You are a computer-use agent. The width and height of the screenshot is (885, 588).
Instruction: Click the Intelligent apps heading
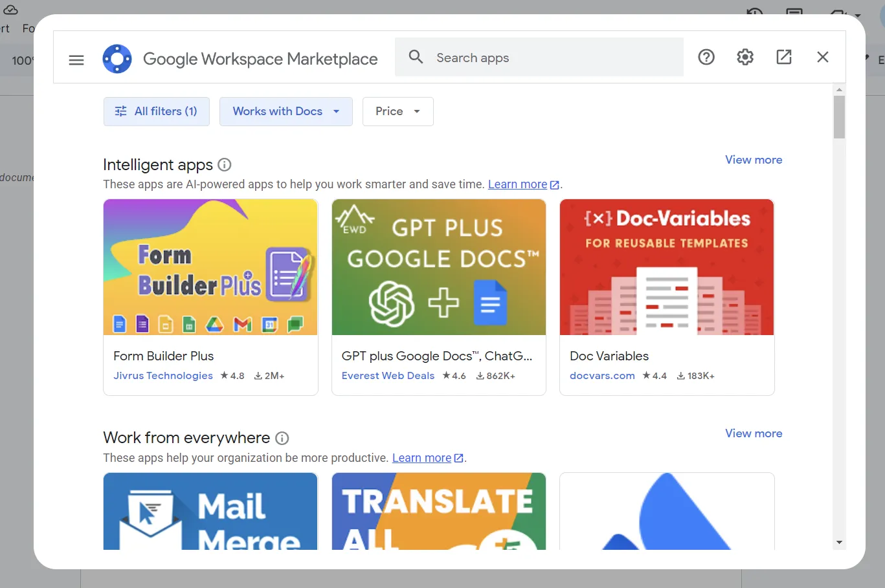click(158, 165)
